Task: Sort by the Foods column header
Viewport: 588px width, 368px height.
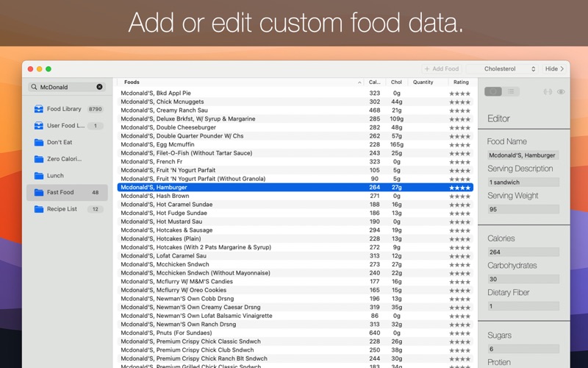Action: point(240,82)
